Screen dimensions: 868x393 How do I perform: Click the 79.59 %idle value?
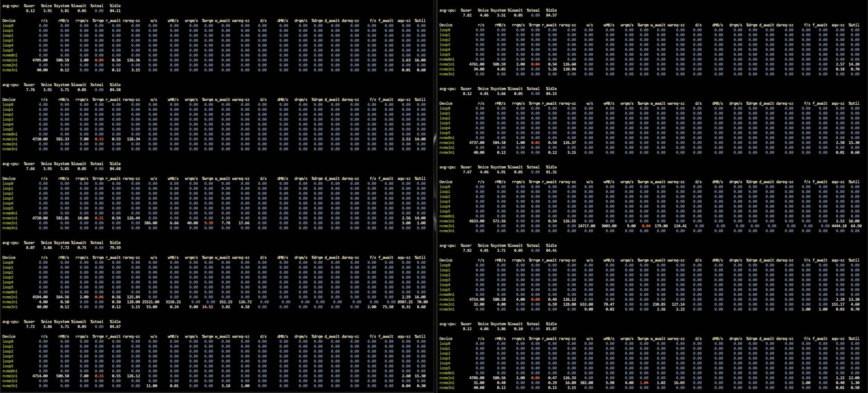coord(115,248)
